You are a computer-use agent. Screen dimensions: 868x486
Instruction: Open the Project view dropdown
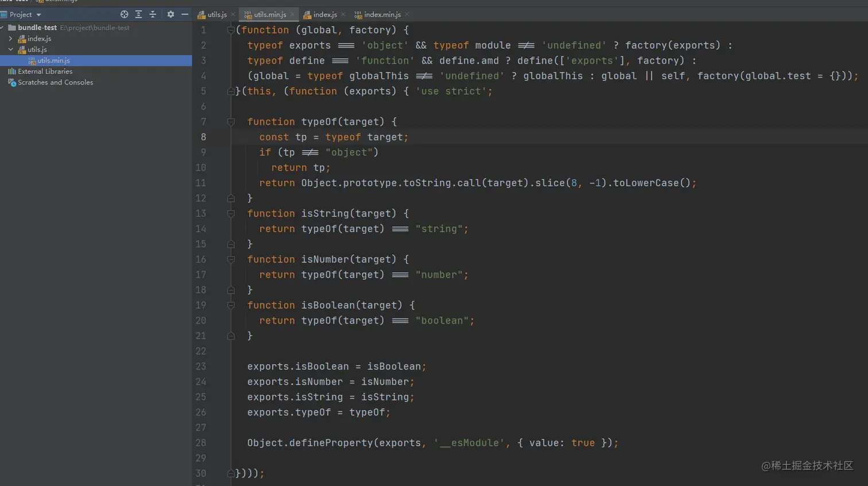coord(38,14)
